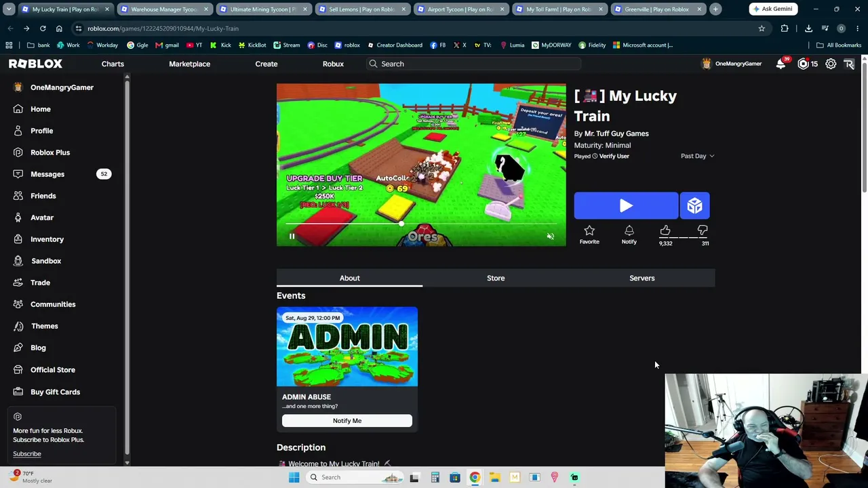Image resolution: width=868 pixels, height=488 pixels.
Task: Open Mr. Tuff Guy Games creator link
Action: click(x=616, y=134)
